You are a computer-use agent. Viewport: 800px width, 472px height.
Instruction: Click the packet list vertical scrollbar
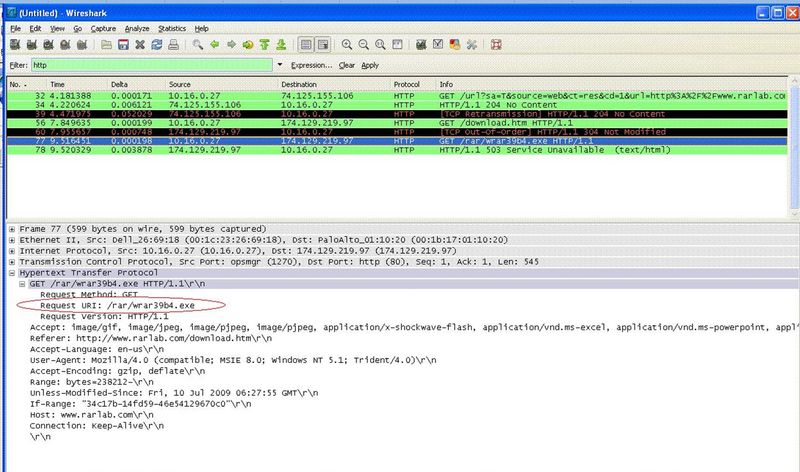794,148
